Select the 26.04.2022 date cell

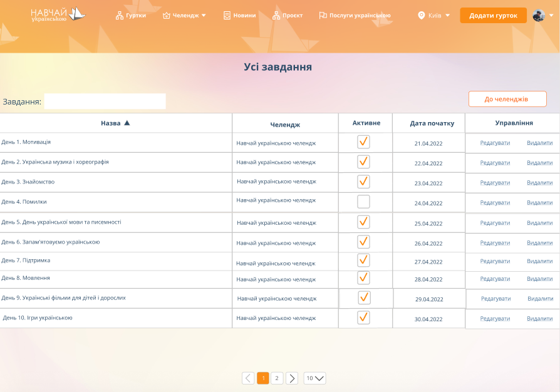(x=428, y=244)
